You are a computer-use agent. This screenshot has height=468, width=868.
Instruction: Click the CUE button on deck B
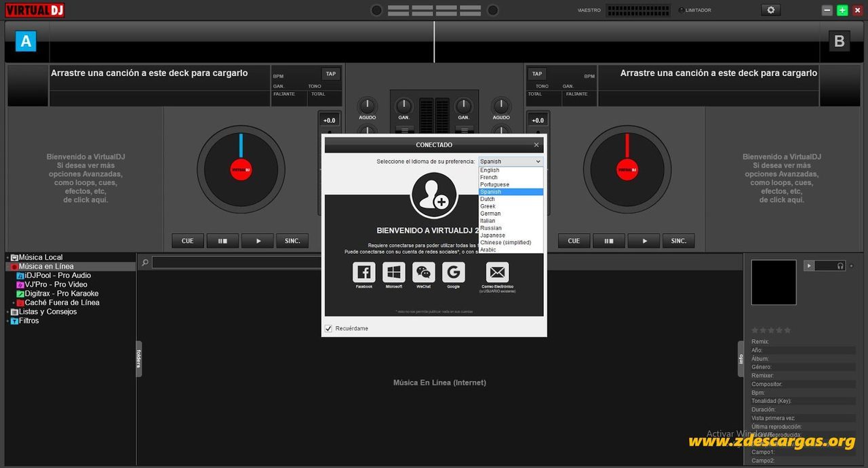coord(574,241)
